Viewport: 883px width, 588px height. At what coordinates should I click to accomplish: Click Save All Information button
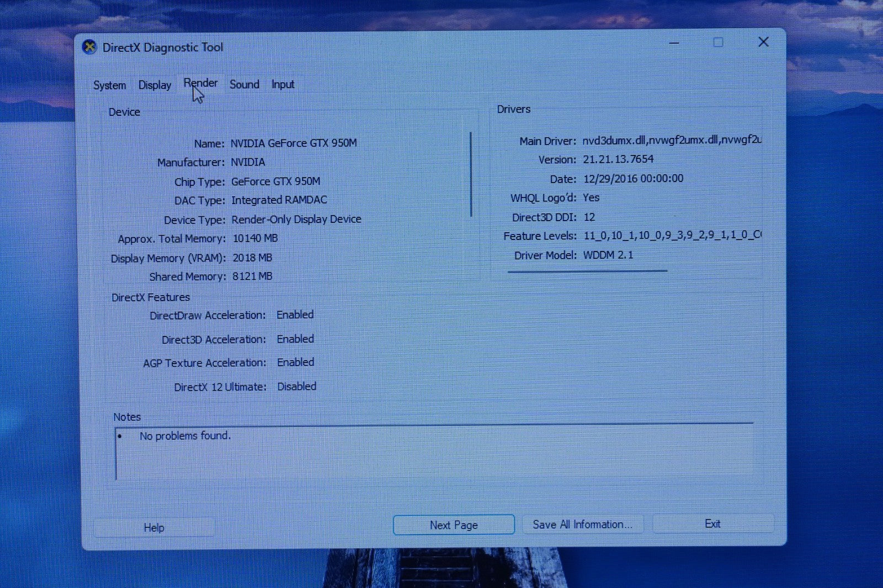[583, 524]
